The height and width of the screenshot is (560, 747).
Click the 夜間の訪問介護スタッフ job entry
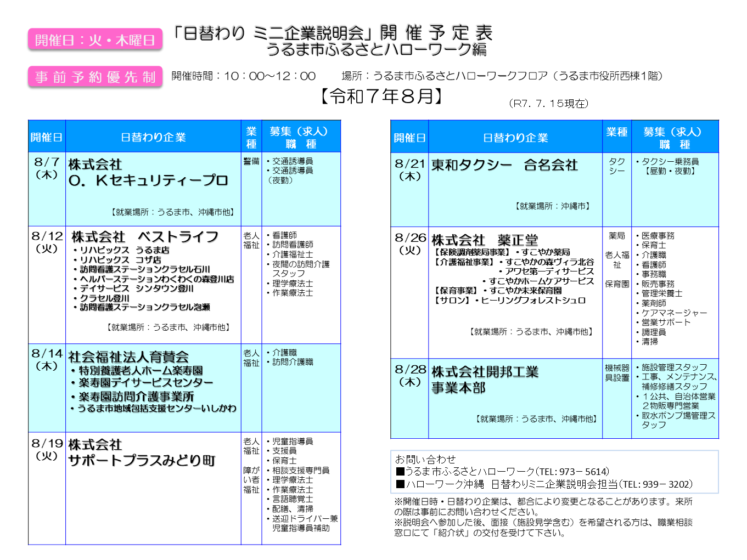(298, 269)
